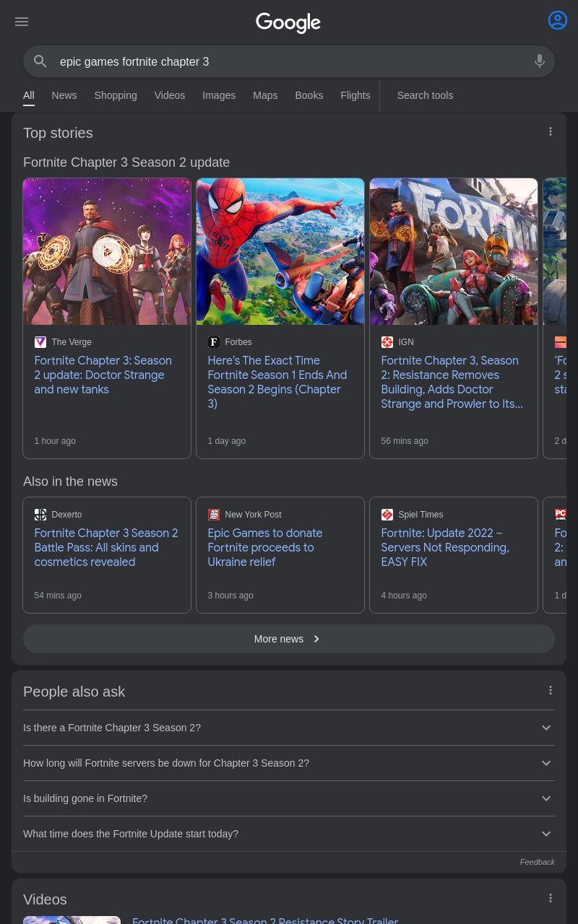Screen dimensions: 578x924
Task: Open People also ask three-dot menu
Action: [x=551, y=690]
